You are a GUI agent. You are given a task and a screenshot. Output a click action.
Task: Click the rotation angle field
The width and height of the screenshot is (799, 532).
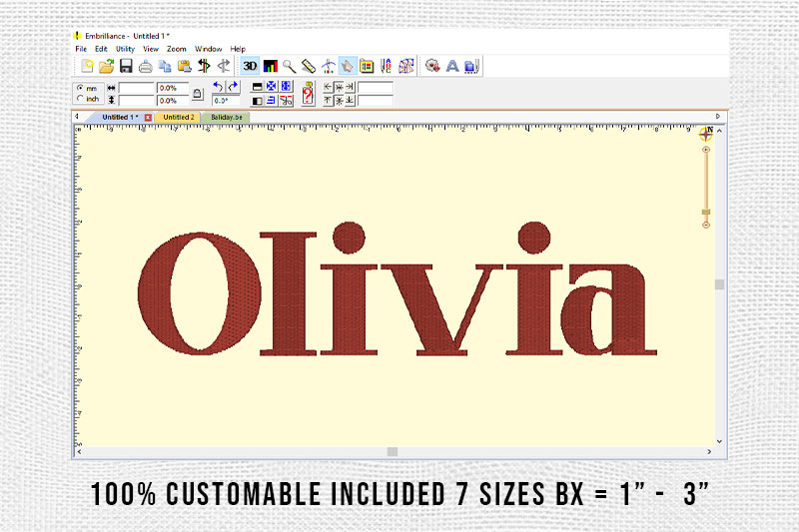[x=226, y=100]
